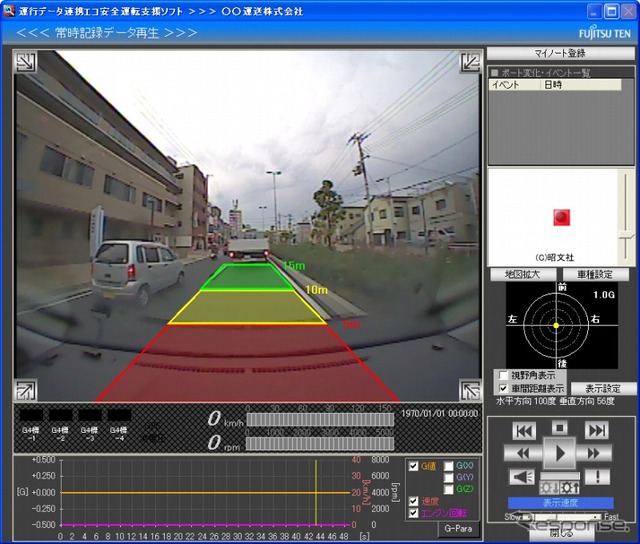Toggle the G値 graph checkbox
The width and height of the screenshot is (640, 544).
click(x=413, y=466)
